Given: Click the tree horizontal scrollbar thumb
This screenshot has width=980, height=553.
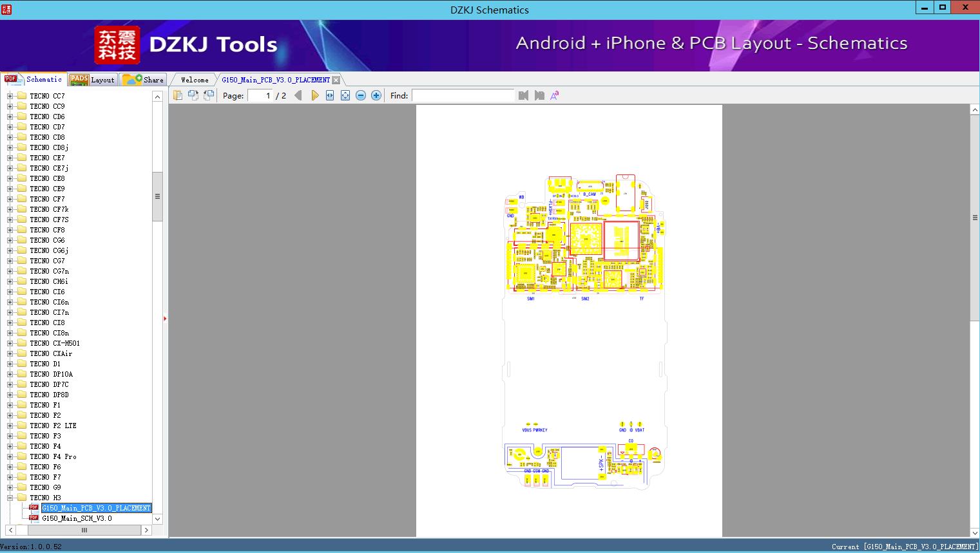Looking at the screenshot, I should [84, 530].
